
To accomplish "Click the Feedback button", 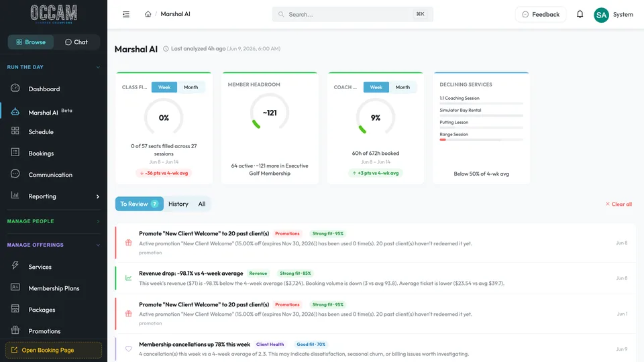I will coord(541,14).
